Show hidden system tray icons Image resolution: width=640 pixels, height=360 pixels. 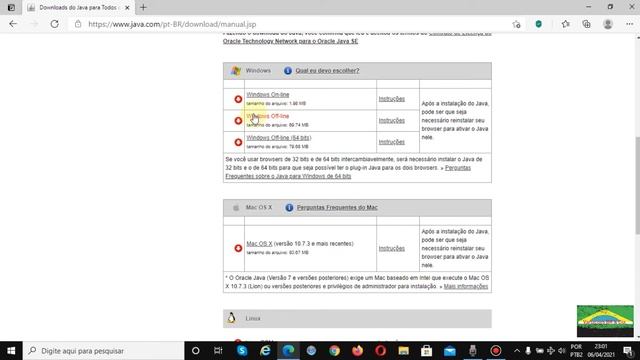517,351
